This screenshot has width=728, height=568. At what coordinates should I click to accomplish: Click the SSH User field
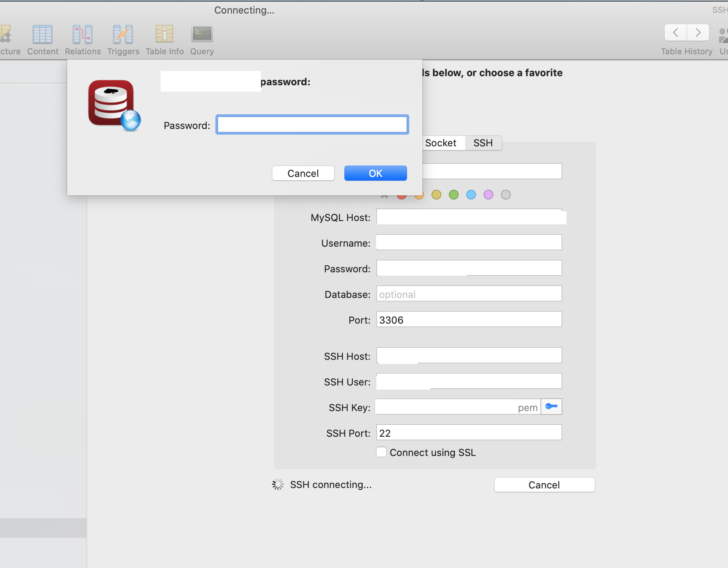pos(469,381)
